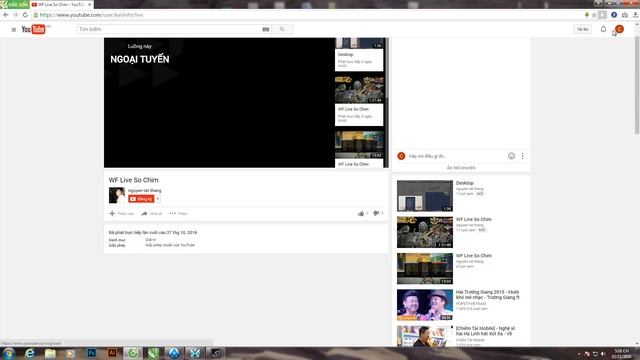Open the browser downloads arrow icon
The height and width of the screenshot is (360, 640).
(x=636, y=15)
